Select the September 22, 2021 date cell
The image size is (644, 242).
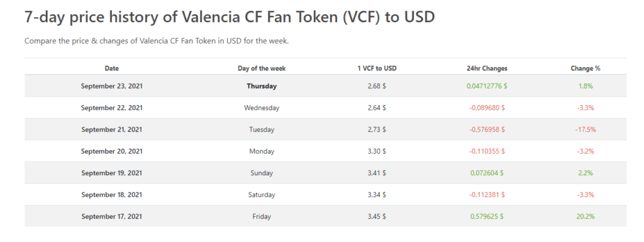point(112,108)
